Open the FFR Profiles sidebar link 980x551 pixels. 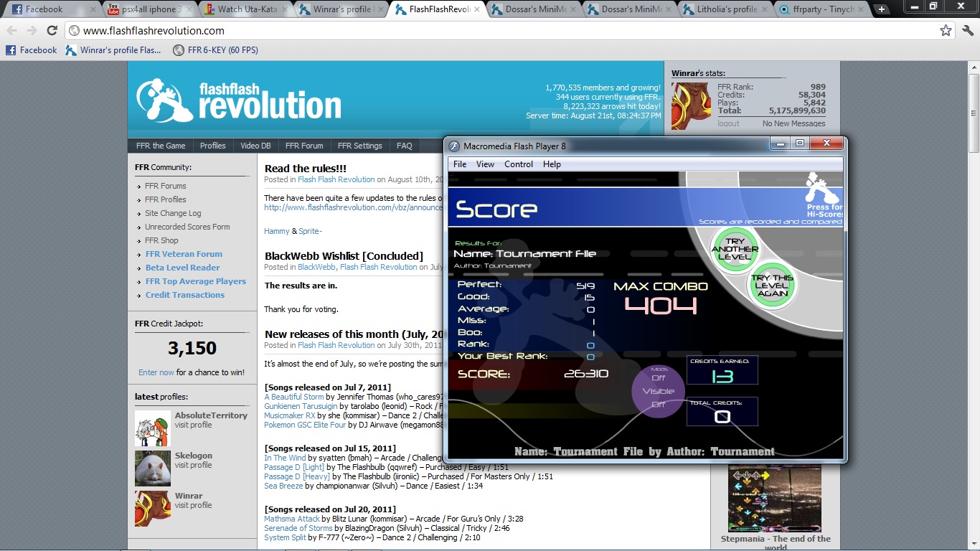click(165, 199)
